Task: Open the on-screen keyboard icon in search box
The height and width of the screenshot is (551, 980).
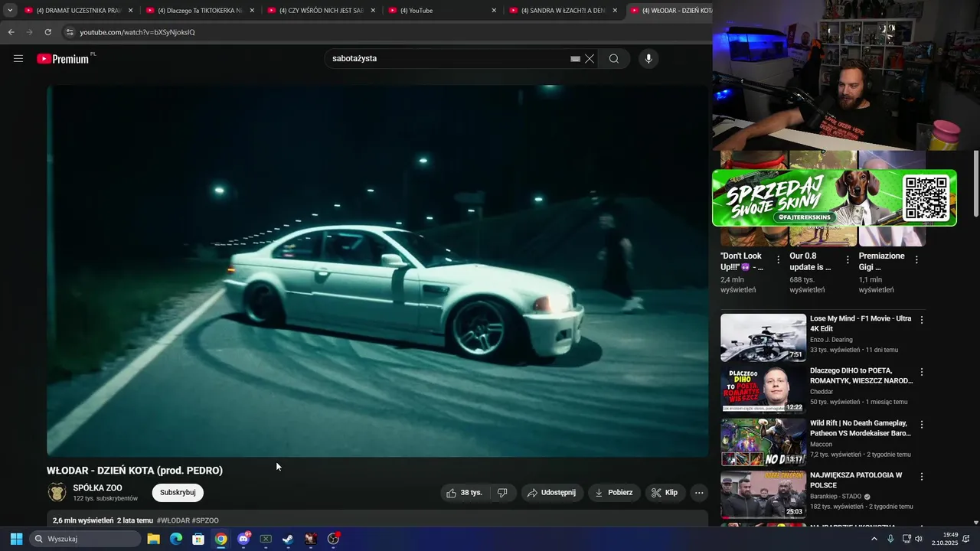Action: (x=575, y=59)
